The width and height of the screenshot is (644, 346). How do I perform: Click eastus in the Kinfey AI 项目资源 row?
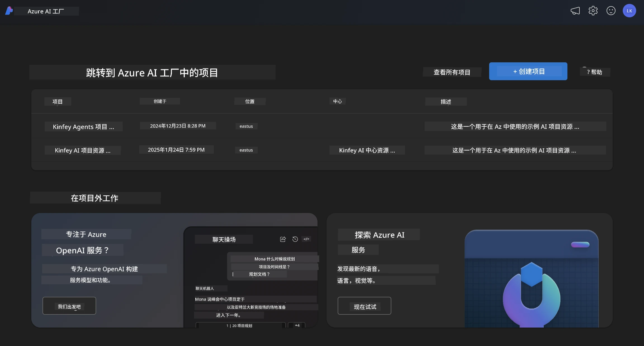coord(246,150)
